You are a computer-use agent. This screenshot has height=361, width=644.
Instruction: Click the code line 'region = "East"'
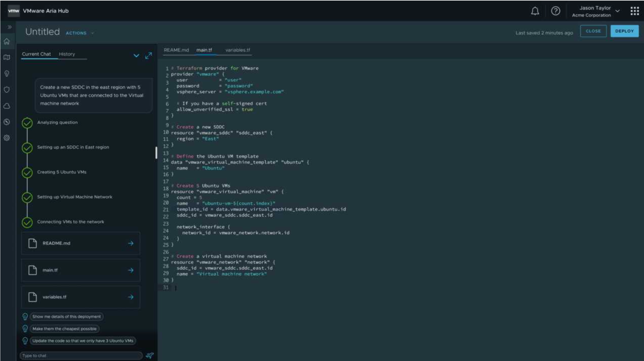(198, 139)
